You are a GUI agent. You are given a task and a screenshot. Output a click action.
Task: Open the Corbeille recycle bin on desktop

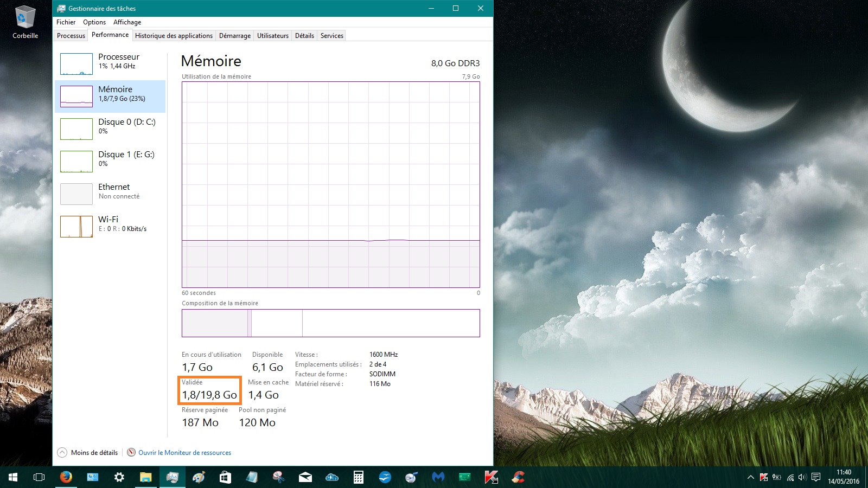[x=25, y=22]
